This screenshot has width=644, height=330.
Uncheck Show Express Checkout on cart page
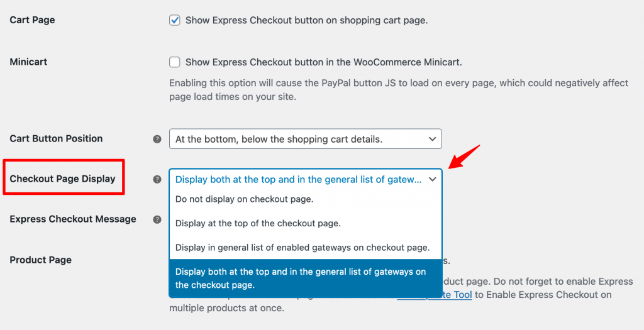pyautogui.click(x=175, y=20)
